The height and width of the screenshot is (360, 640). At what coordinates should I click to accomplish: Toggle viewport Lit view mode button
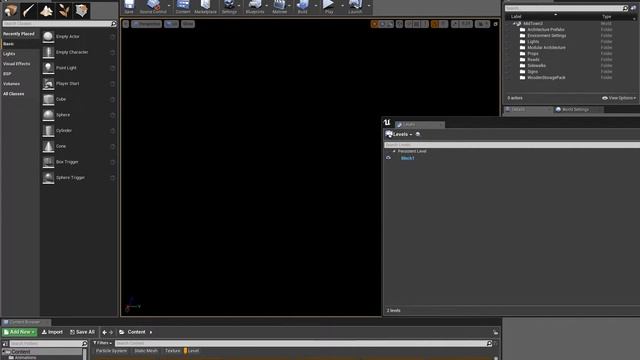point(171,24)
